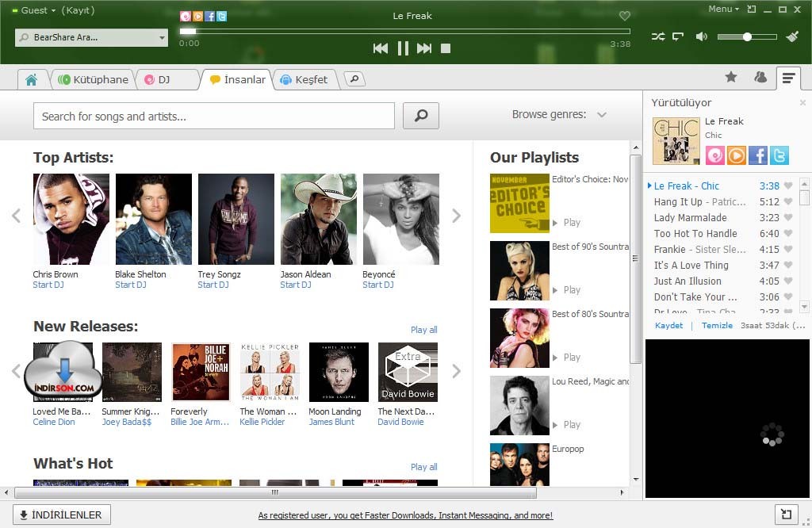Close the Yürütülüyor panel

click(x=802, y=102)
